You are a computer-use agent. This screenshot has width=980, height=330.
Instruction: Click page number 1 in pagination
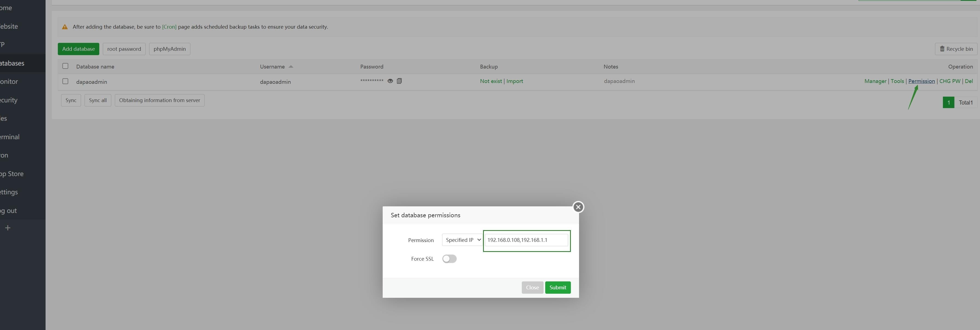pos(948,102)
